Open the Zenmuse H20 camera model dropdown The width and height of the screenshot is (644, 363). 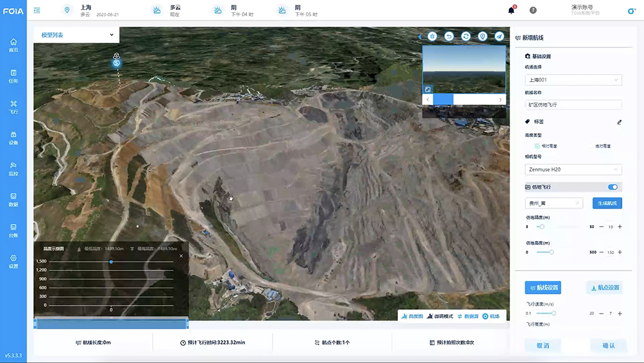coord(573,169)
